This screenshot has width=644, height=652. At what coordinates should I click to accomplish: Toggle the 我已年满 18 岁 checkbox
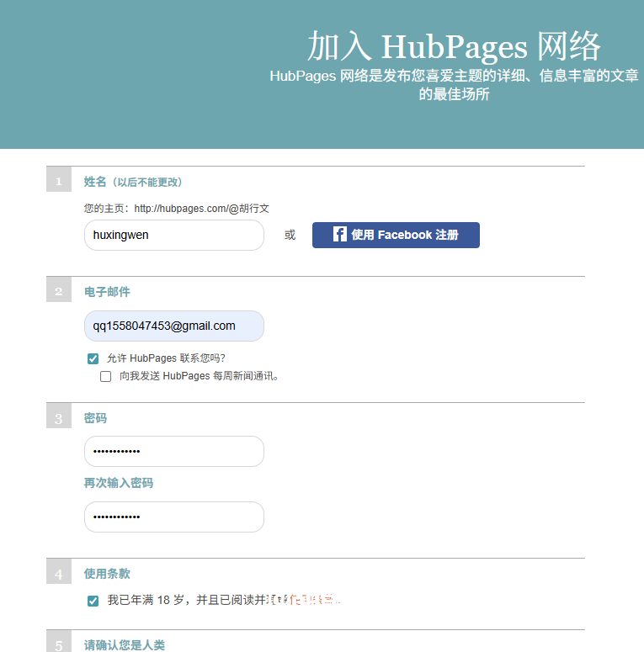pos(93,601)
